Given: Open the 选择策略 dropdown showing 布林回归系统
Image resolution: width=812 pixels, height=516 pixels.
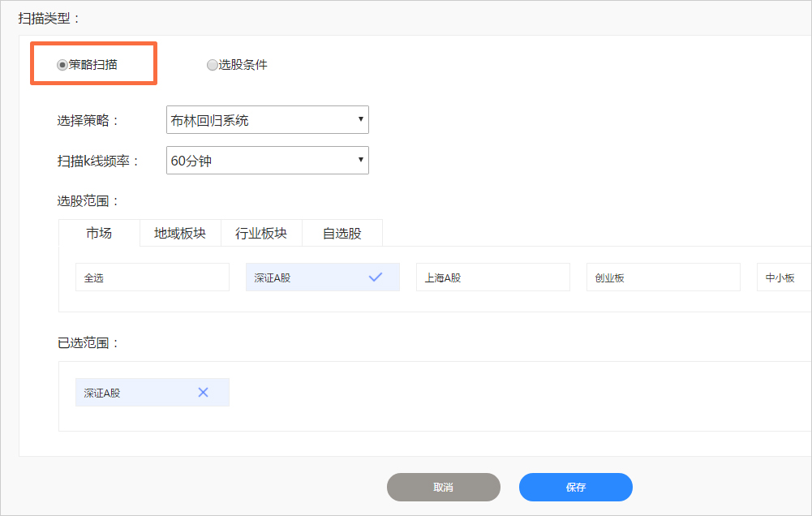Looking at the screenshot, I should pos(267,120).
